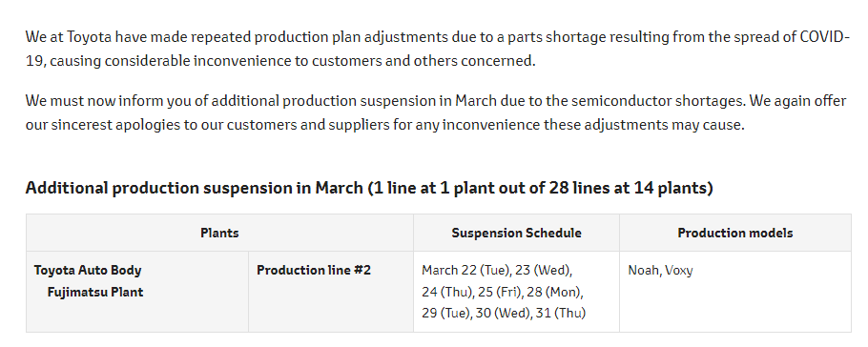Click the Noah, Voxy models text
868x347 pixels.
[660, 270]
